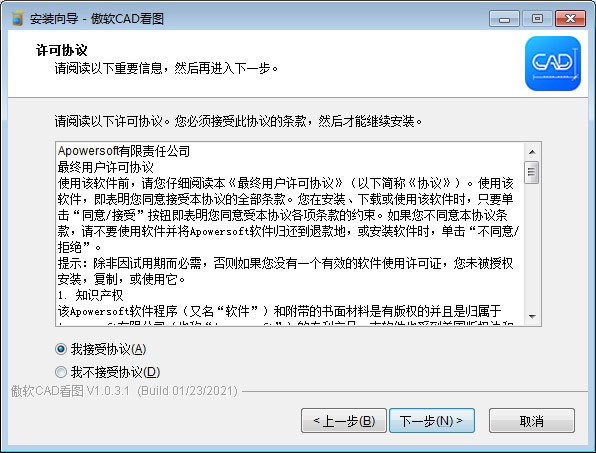Viewport: 596px width, 453px height.
Task: Cancel setup with the 取消 button
Action: coord(532,421)
